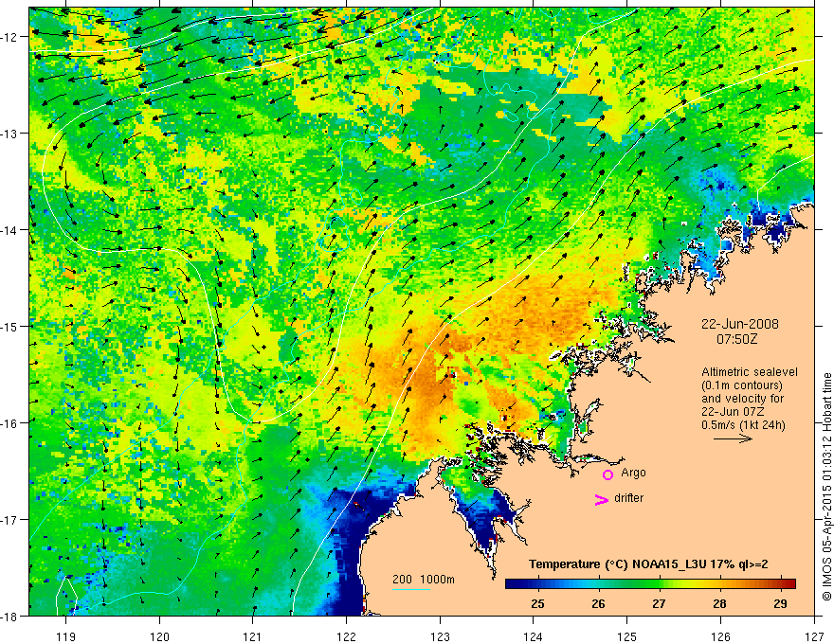The image size is (834, 644).
Task: Click color bar value 25
Action: (x=537, y=604)
